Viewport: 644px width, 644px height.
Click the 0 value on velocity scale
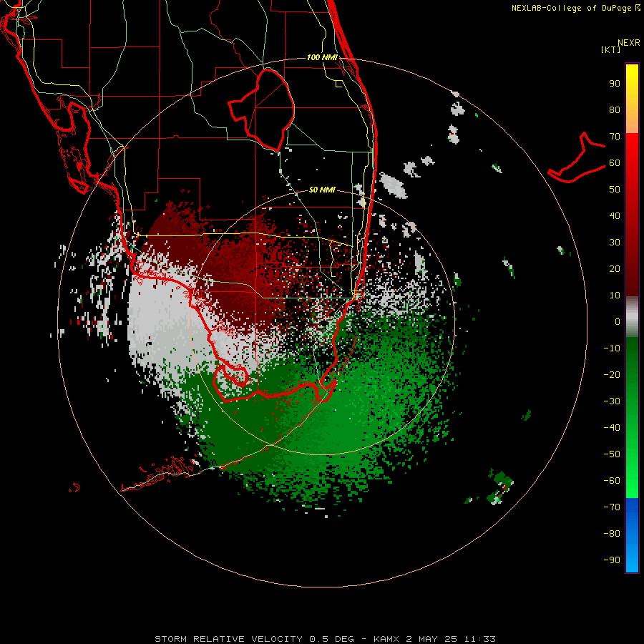coord(618,322)
